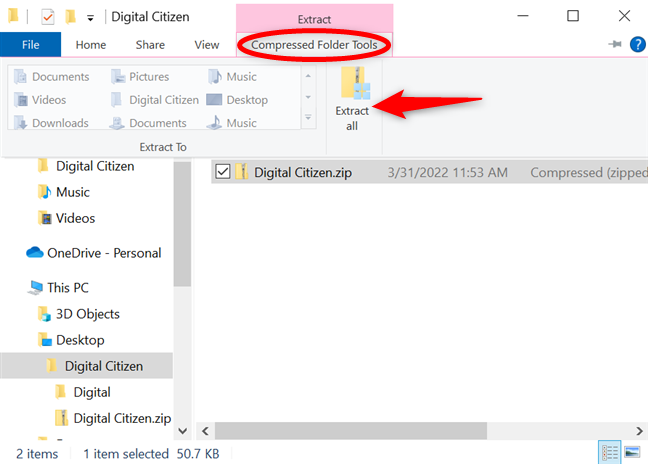Screen dimensions: 648x464
Task: Choose Downloads destination in Extract To gallery
Action: [x=51, y=123]
